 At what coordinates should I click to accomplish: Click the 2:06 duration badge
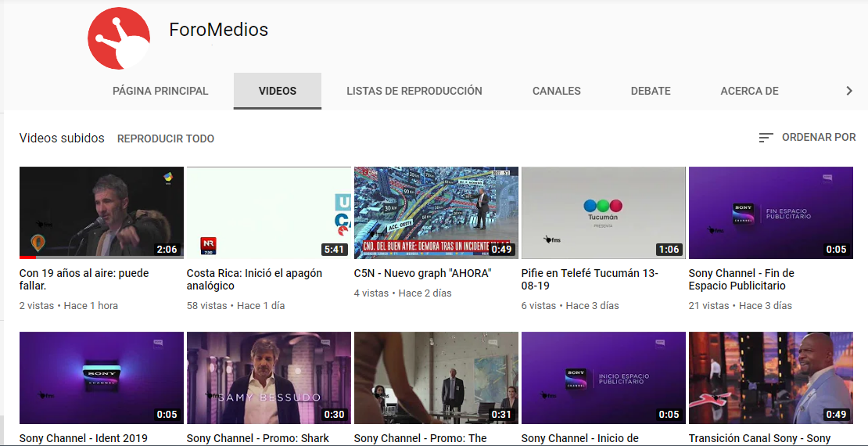pyautogui.click(x=167, y=250)
